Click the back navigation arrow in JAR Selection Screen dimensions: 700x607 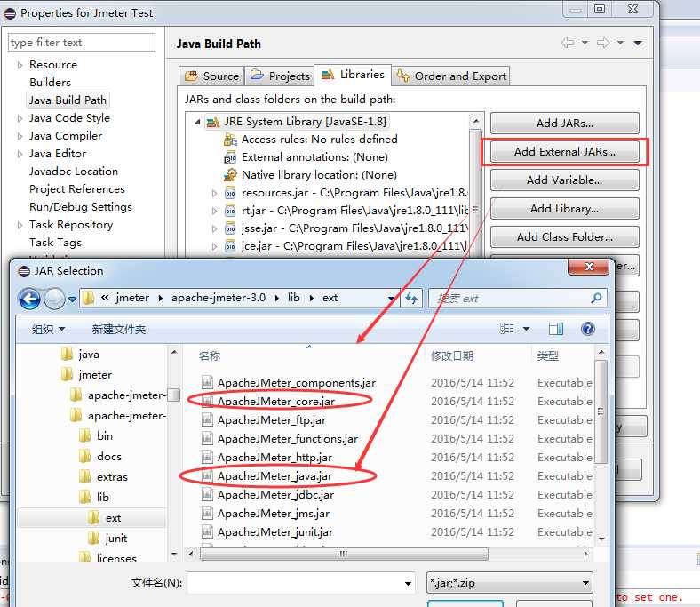(29, 299)
